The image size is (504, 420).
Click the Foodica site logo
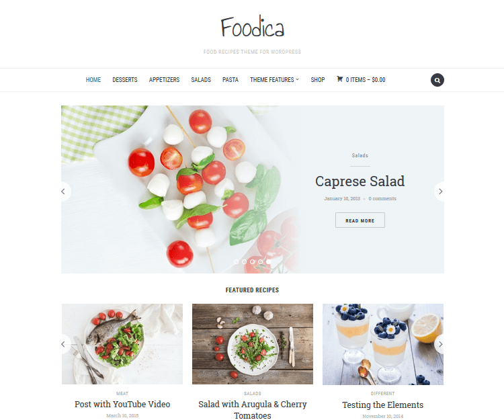click(252, 27)
